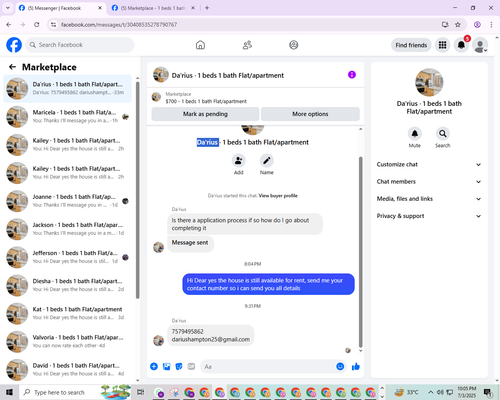Reload the page with browser refresh icon
Viewport: 500px width, 400px height.
pos(37,25)
